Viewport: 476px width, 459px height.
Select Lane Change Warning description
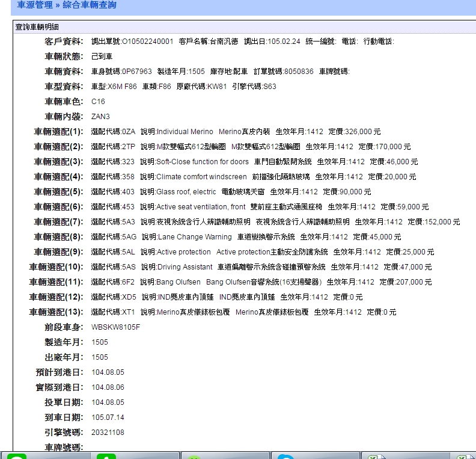[x=195, y=237]
